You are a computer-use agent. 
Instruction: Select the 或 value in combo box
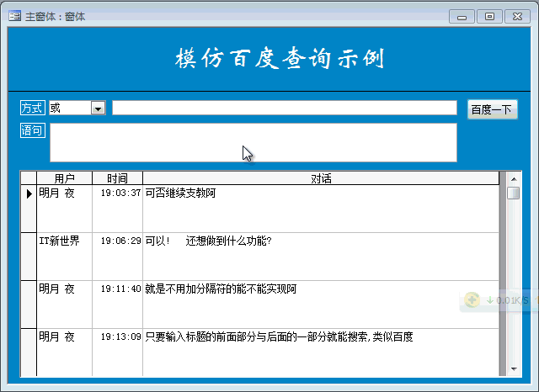tap(71, 109)
